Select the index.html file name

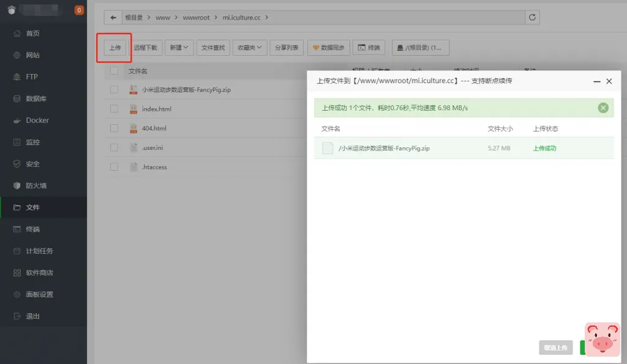(x=157, y=109)
